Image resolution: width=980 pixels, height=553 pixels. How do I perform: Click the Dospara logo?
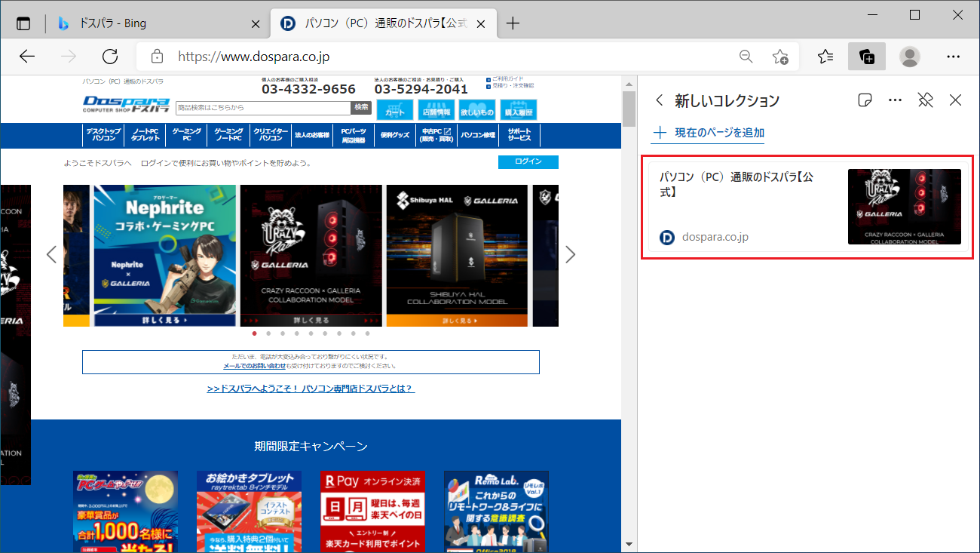tap(127, 104)
